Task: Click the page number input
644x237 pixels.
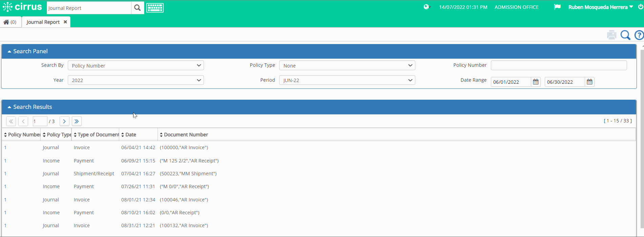Action: click(x=40, y=121)
